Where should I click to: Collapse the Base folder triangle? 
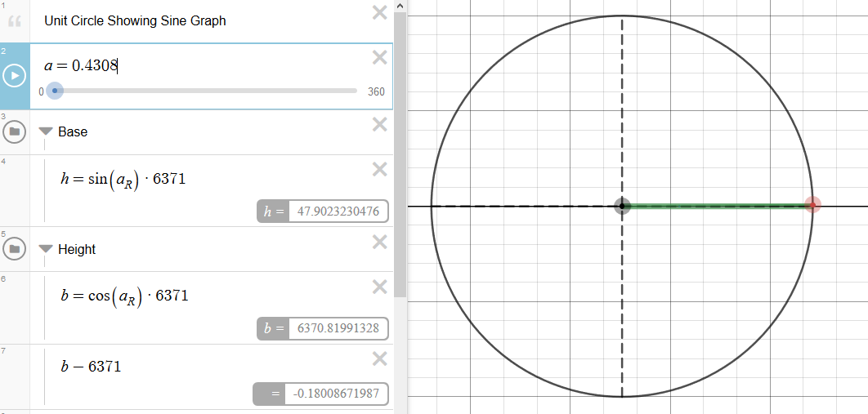(46, 131)
